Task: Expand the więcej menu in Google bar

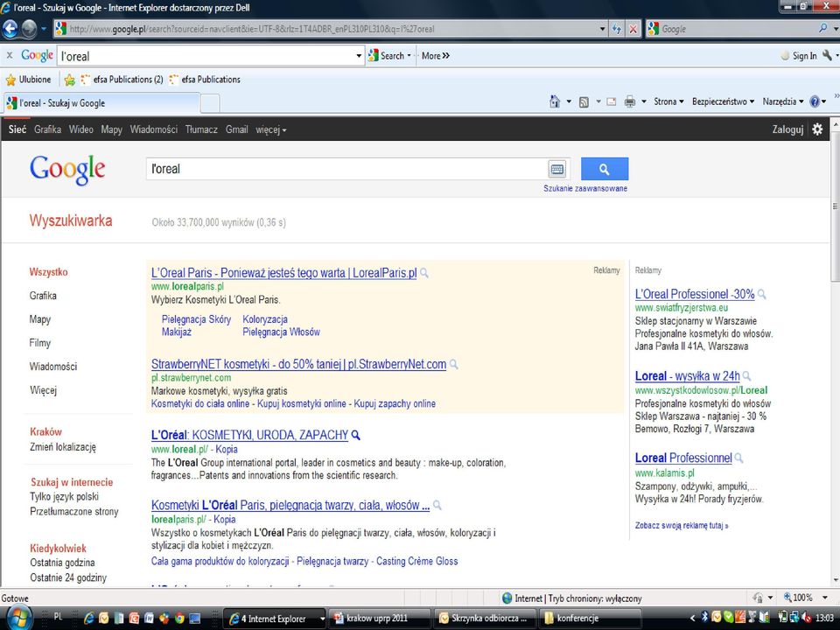Action: (270, 129)
